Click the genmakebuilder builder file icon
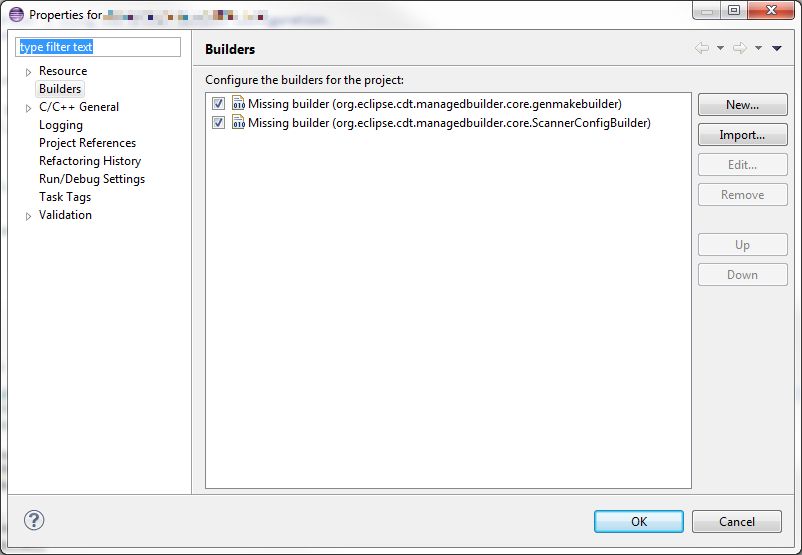This screenshot has height=555, width=802. pyautogui.click(x=238, y=103)
